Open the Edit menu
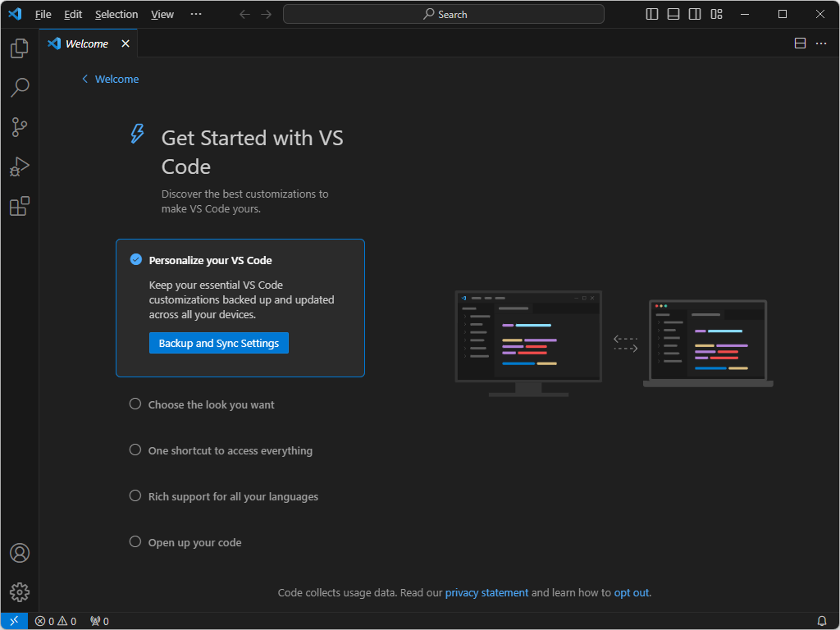 73,15
